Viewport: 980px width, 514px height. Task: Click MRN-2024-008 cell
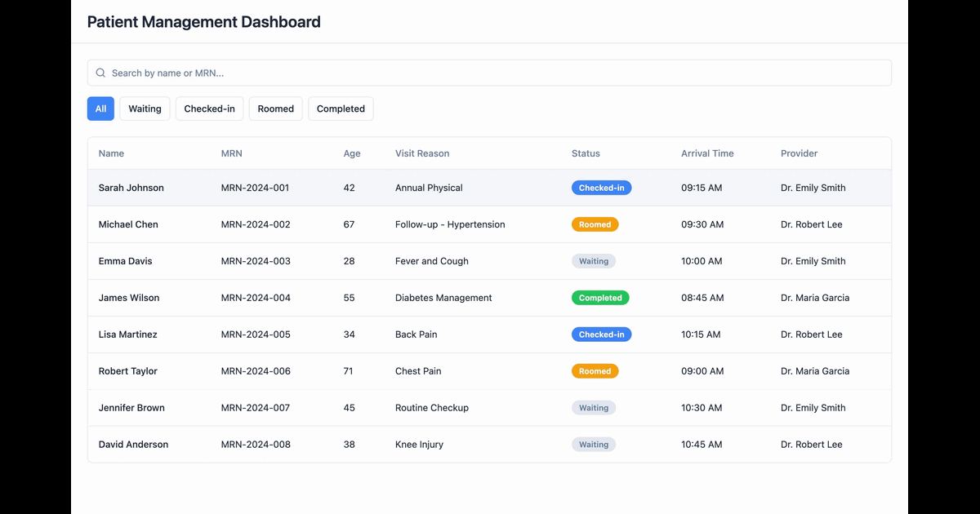point(256,445)
